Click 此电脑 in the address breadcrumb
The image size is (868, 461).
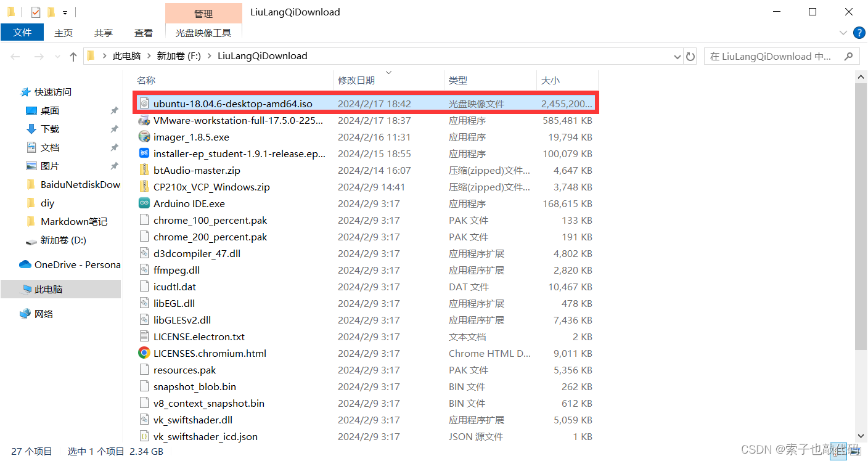[126, 56]
